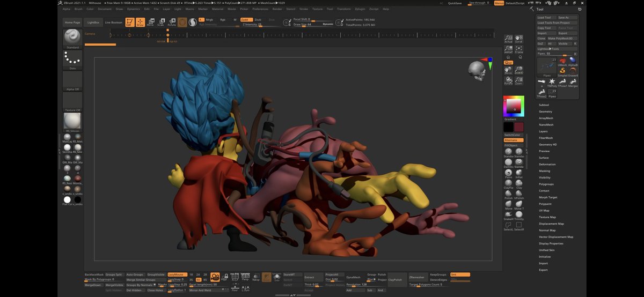Open the RS_Silicon material thumbnail
The image size is (644, 297).
click(x=72, y=122)
